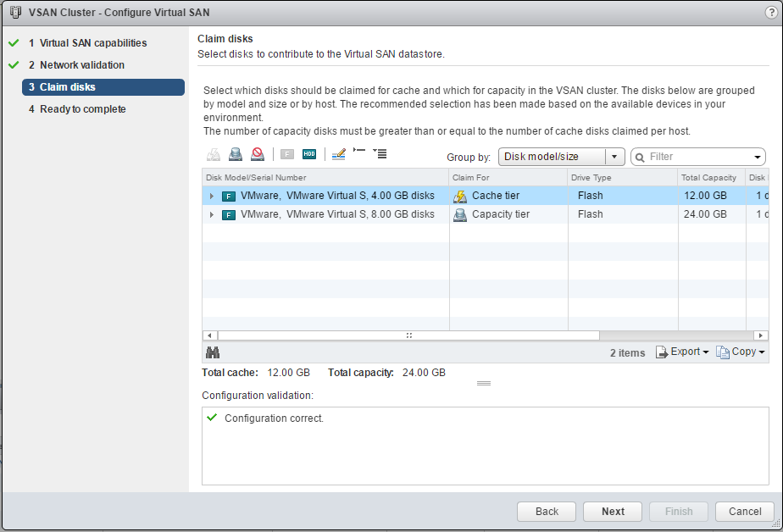Open the Copy dropdown menu
The height and width of the screenshot is (532, 783).
click(741, 352)
